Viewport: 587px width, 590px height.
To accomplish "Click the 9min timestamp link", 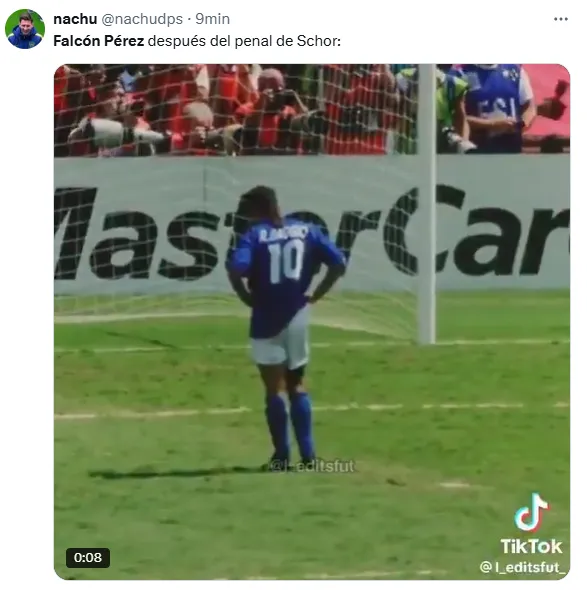I will coord(213,19).
